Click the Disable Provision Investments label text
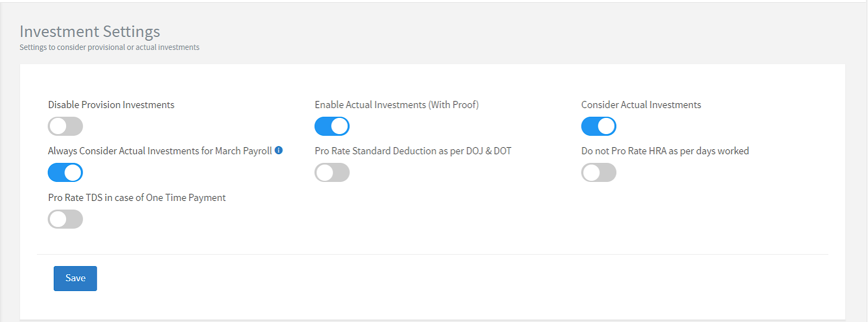 [x=111, y=105]
